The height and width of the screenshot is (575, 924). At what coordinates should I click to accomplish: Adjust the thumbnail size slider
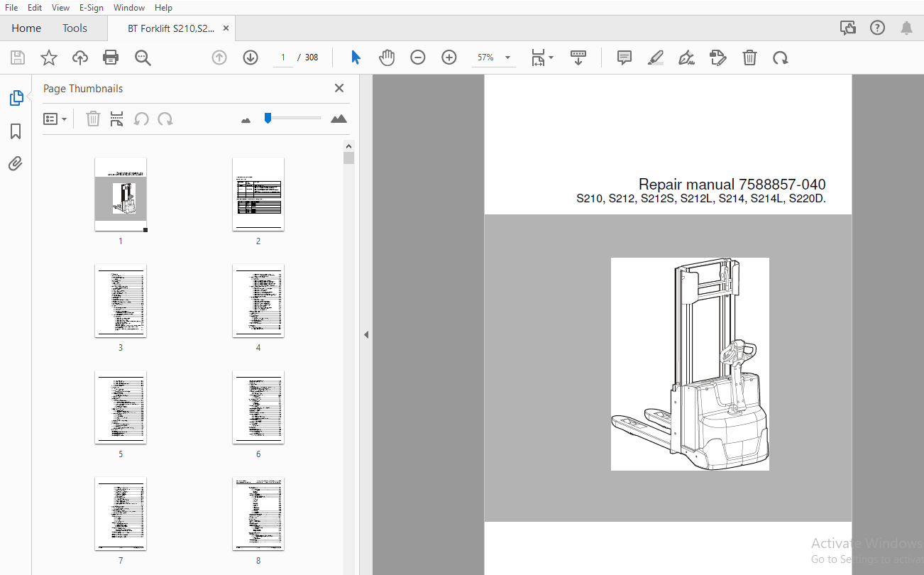pyautogui.click(x=268, y=118)
